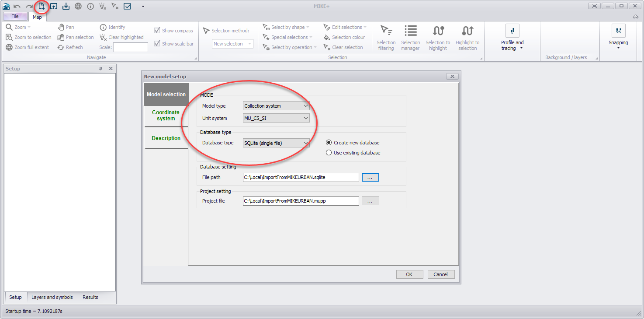
Task: Open the Snapping magnet tool
Action: pyautogui.click(x=618, y=37)
